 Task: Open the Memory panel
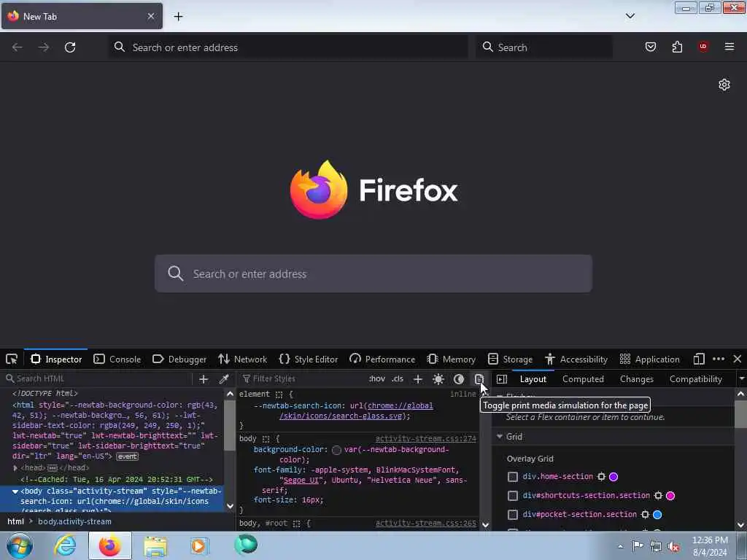(451, 359)
